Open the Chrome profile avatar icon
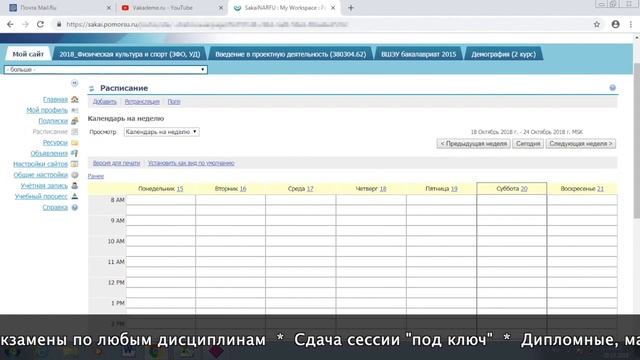 (616, 24)
